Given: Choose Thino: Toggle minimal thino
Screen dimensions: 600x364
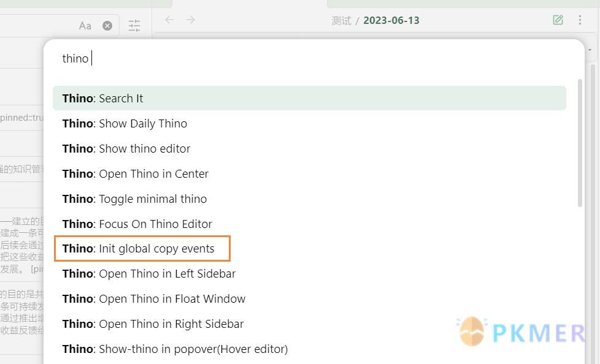Looking at the screenshot, I should coord(309,199).
